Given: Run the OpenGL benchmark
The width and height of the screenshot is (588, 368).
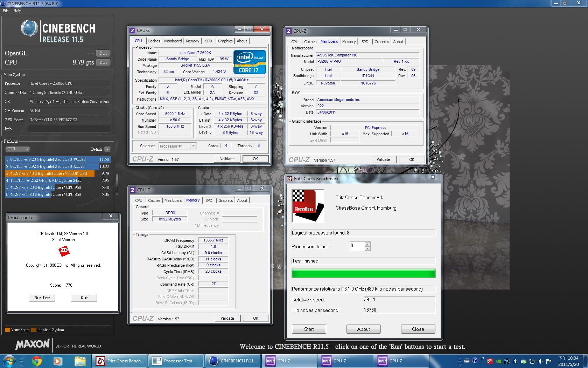Looking at the screenshot, I should [103, 53].
